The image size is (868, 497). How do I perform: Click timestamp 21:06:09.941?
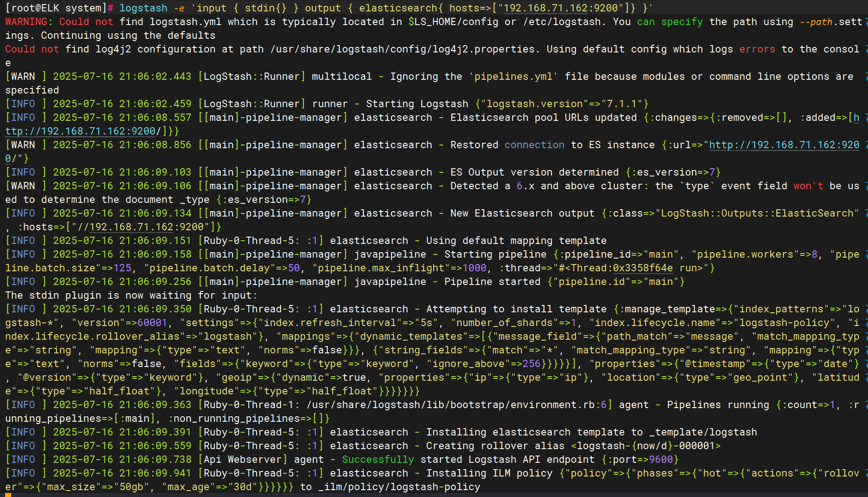(x=155, y=473)
